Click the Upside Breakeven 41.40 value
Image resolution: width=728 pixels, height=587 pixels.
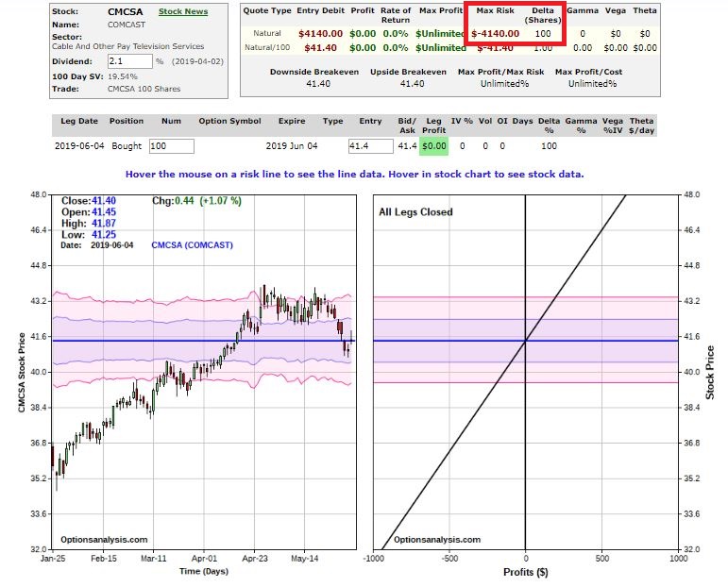tap(413, 84)
